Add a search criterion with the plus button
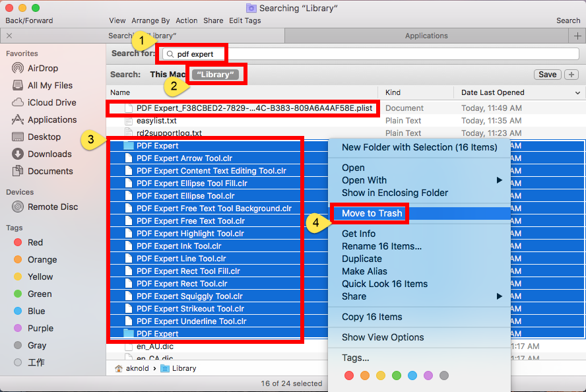586x392 pixels. click(571, 74)
